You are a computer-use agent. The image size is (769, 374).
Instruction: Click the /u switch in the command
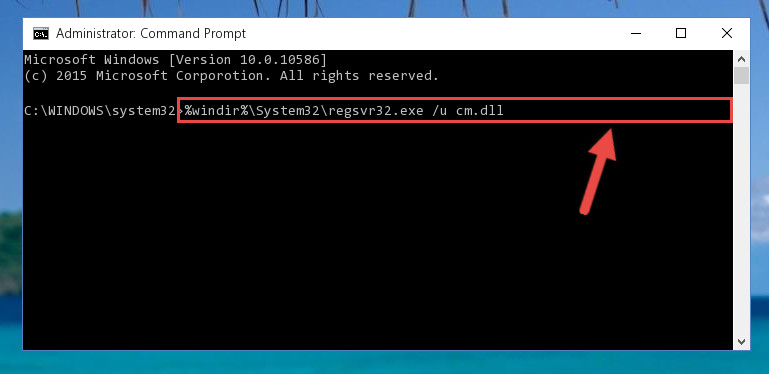[x=440, y=111]
